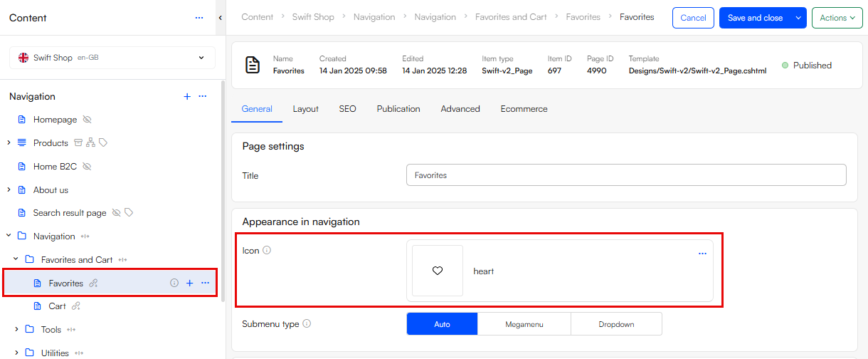Click the Title input field
This screenshot has height=359, width=868.
pos(625,175)
